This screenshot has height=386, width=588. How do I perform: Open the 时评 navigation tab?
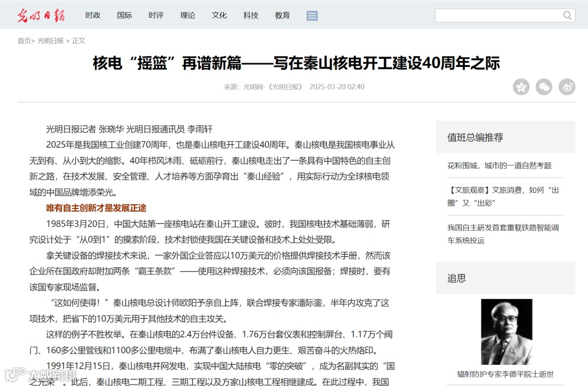click(x=156, y=15)
